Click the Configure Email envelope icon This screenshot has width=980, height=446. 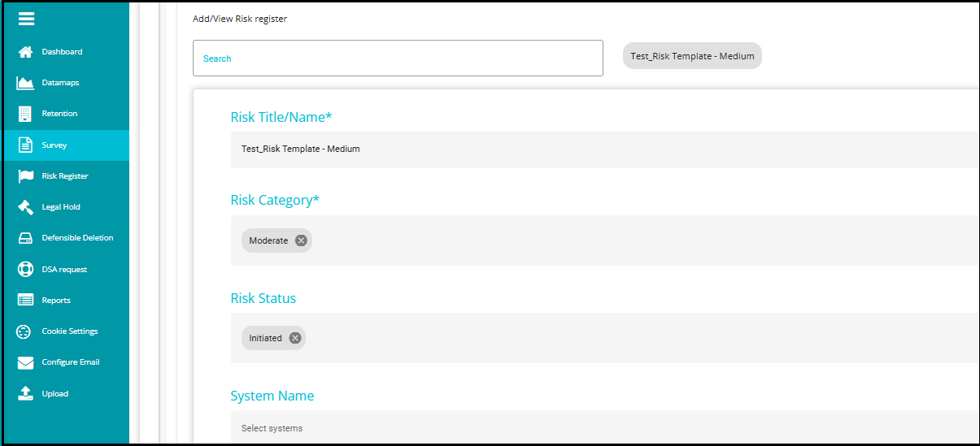pyautogui.click(x=25, y=362)
